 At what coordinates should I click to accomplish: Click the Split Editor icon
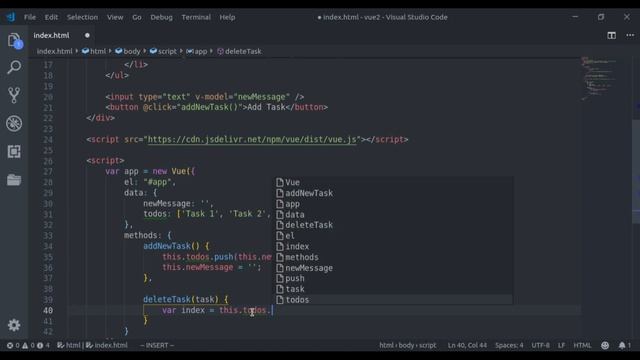tap(611, 36)
